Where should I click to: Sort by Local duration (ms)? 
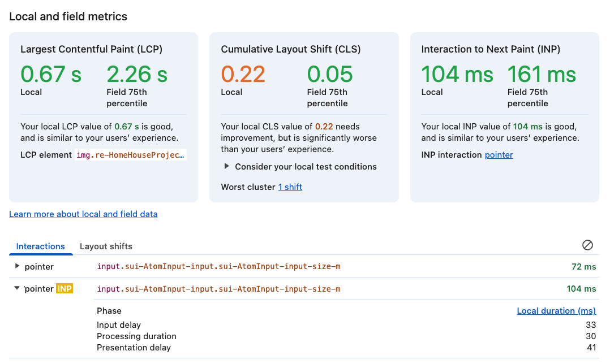pyautogui.click(x=556, y=310)
